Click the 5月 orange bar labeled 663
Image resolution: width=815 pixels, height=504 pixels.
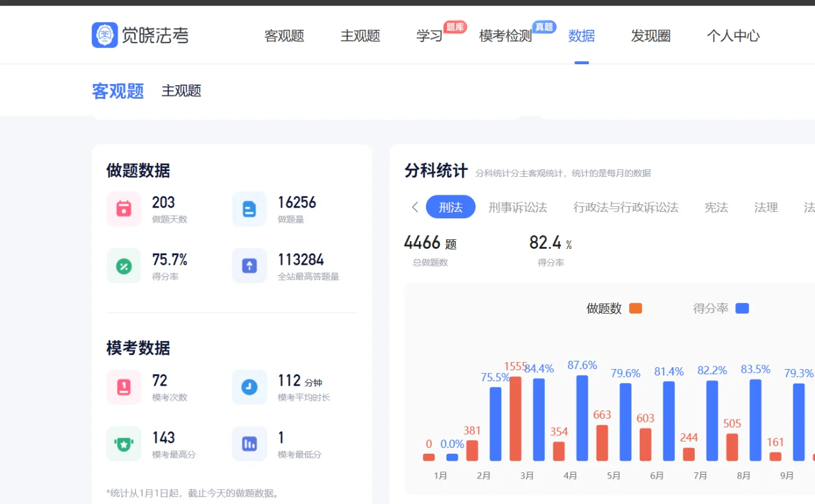(x=602, y=443)
